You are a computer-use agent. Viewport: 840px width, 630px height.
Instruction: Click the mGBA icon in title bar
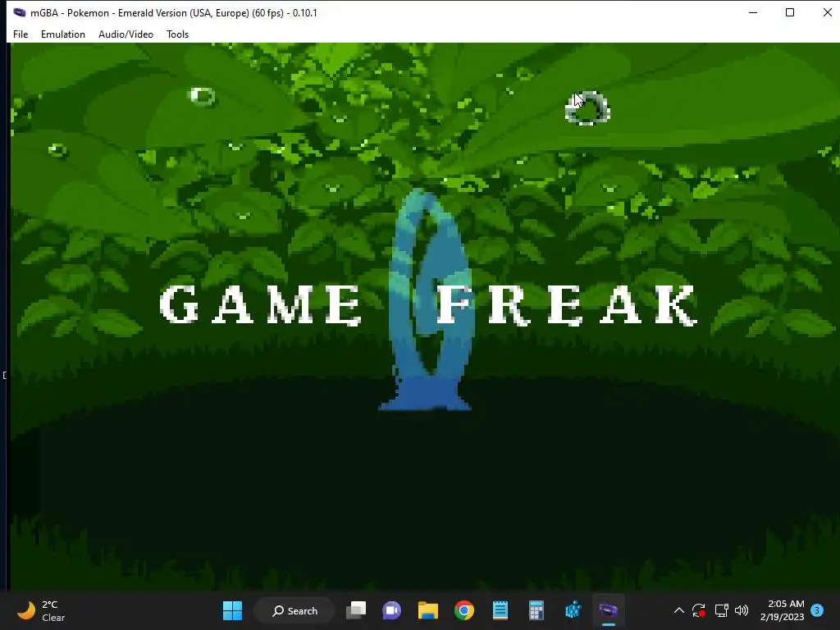(20, 12)
